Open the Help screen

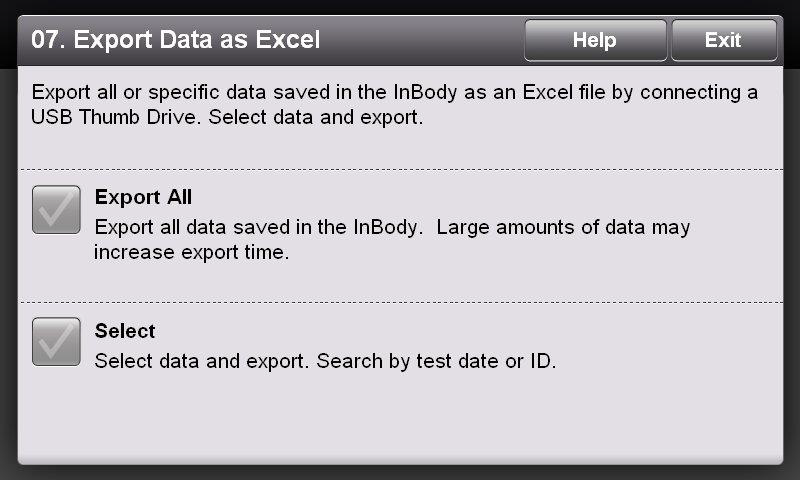pyautogui.click(x=594, y=40)
